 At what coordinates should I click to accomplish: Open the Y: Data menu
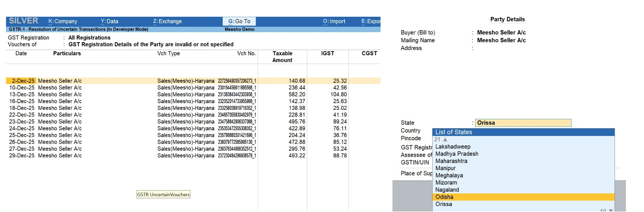pyautogui.click(x=109, y=21)
